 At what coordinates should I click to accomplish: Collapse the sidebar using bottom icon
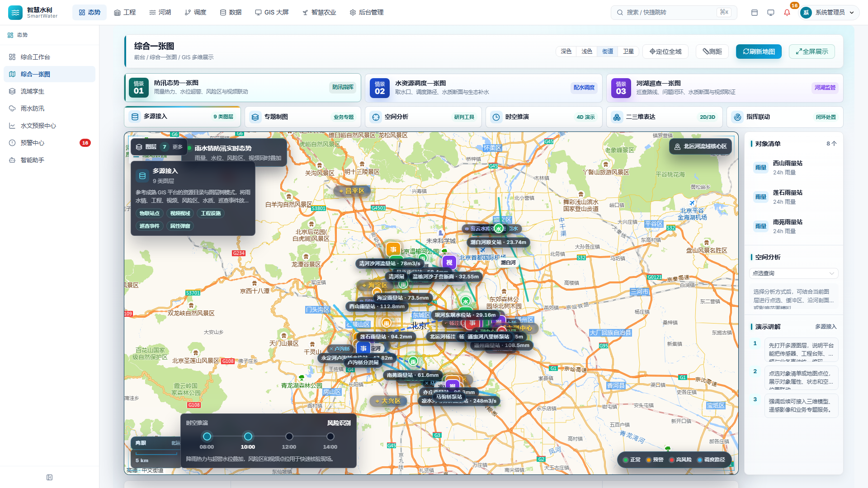[x=50, y=478]
